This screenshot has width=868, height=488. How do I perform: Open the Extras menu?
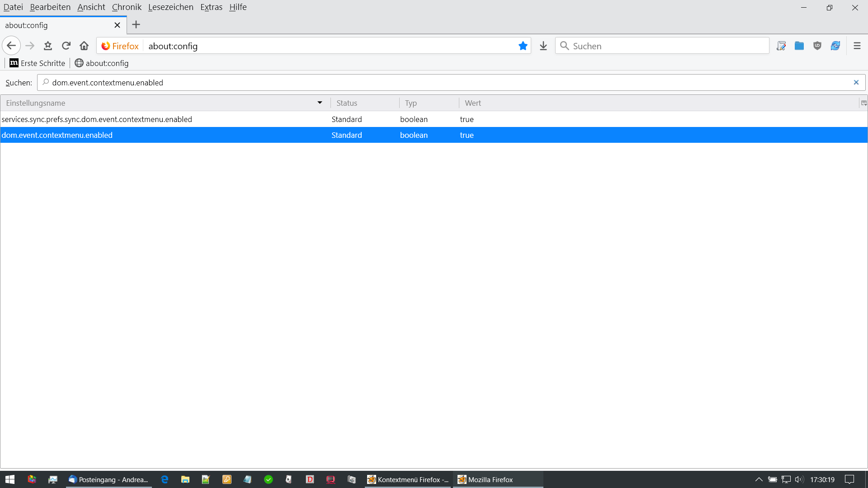click(211, 7)
